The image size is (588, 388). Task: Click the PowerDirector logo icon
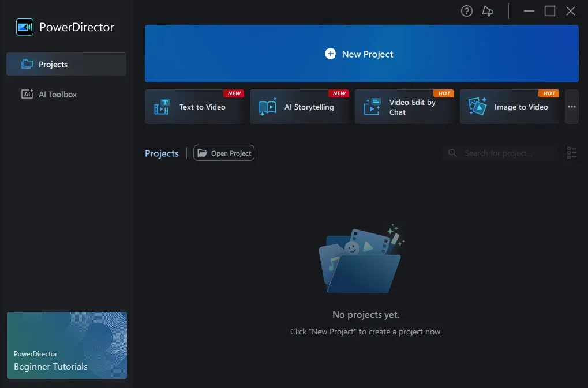point(25,27)
